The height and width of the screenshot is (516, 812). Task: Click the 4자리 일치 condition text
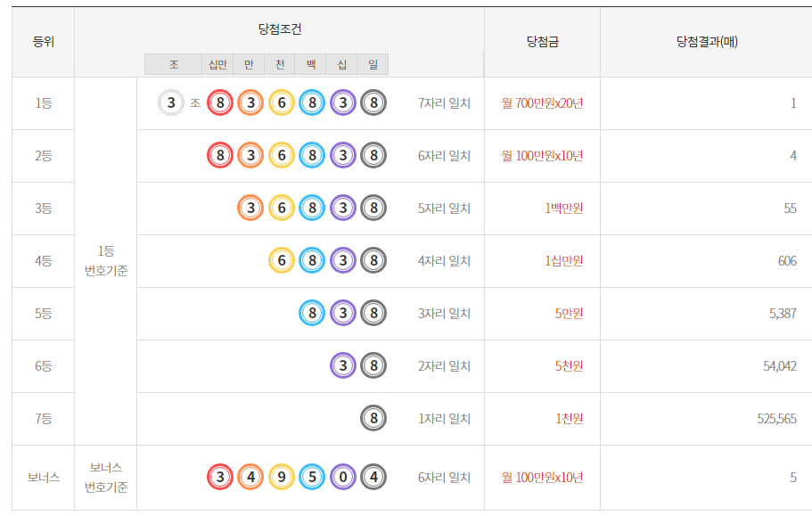[444, 261]
